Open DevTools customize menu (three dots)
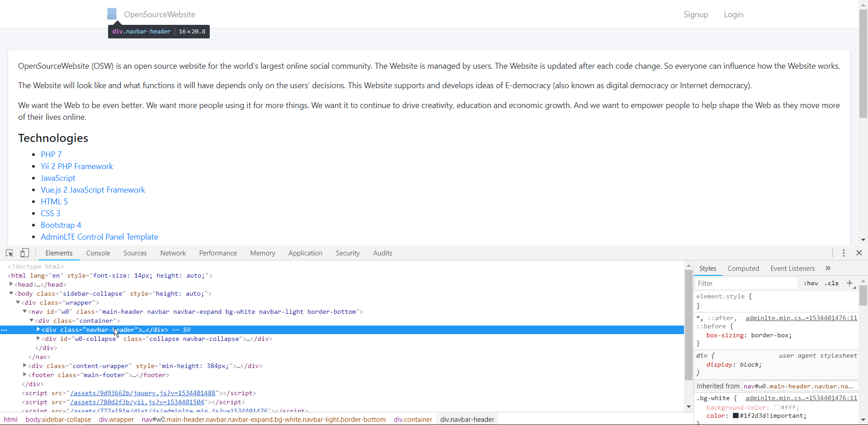The width and height of the screenshot is (868, 425). pos(844,253)
